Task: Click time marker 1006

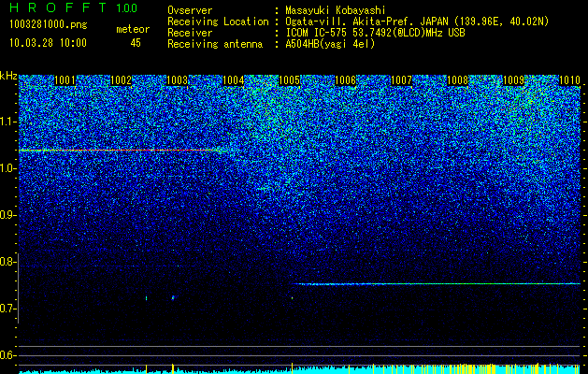Action: tap(345, 80)
